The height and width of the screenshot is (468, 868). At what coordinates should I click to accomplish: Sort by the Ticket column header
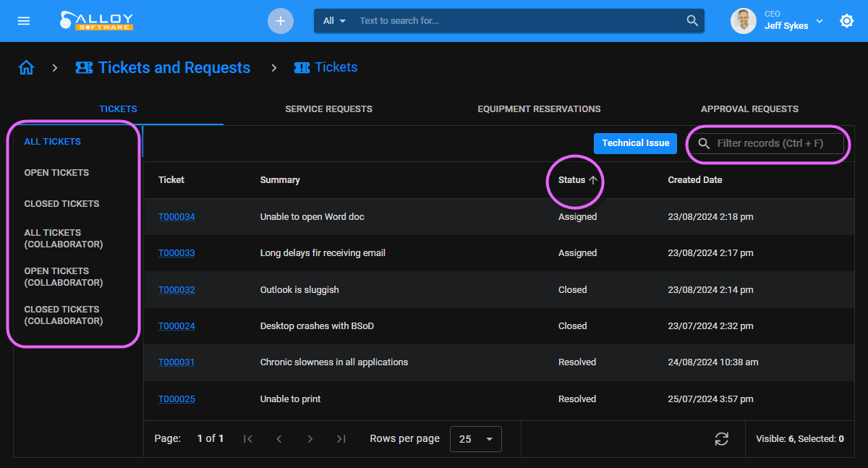[x=171, y=180]
